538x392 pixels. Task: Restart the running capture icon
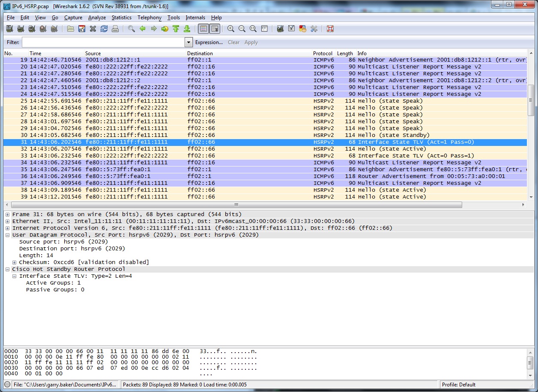[54, 29]
